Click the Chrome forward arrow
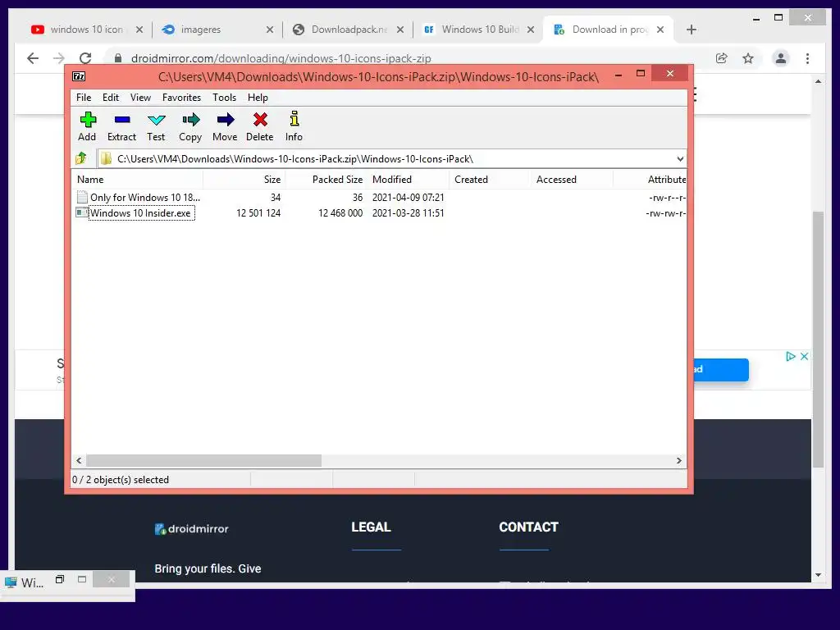This screenshot has height=630, width=840. click(59, 58)
